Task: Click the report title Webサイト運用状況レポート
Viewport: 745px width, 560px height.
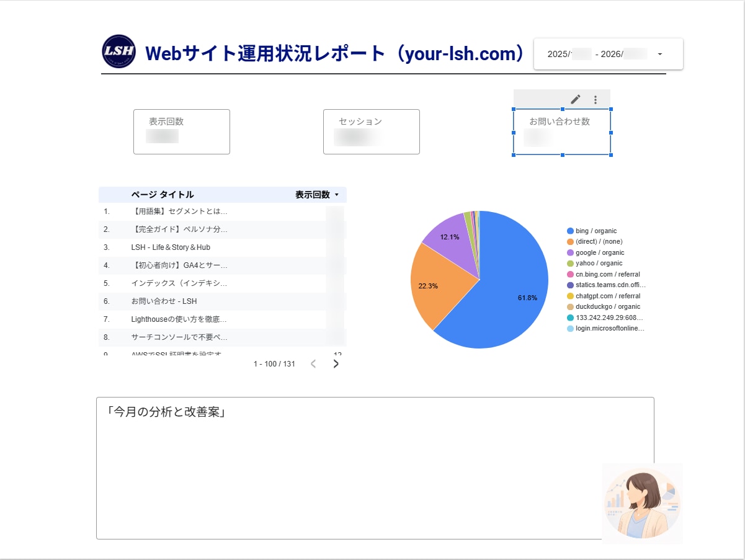Action: (x=336, y=54)
